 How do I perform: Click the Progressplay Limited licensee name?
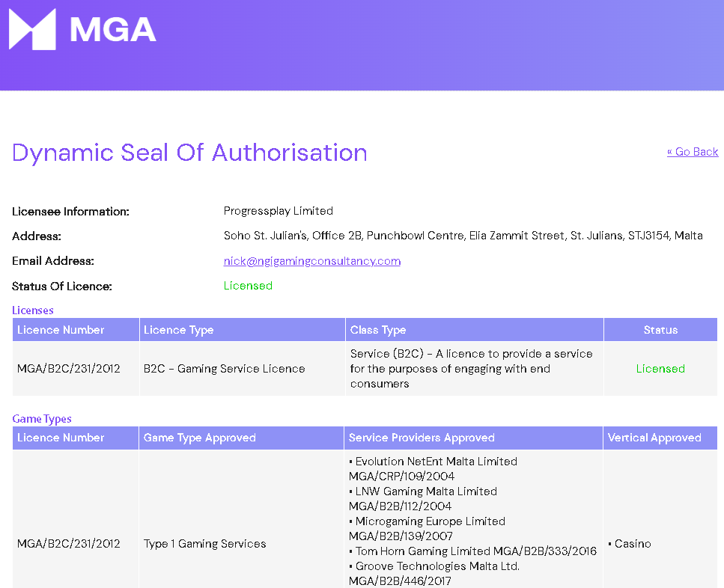[x=279, y=211]
